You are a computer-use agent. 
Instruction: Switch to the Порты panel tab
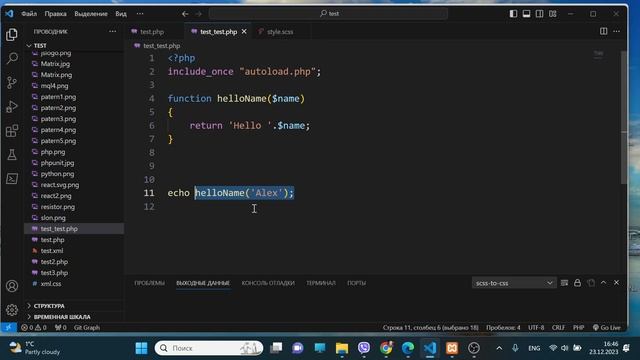(356, 283)
